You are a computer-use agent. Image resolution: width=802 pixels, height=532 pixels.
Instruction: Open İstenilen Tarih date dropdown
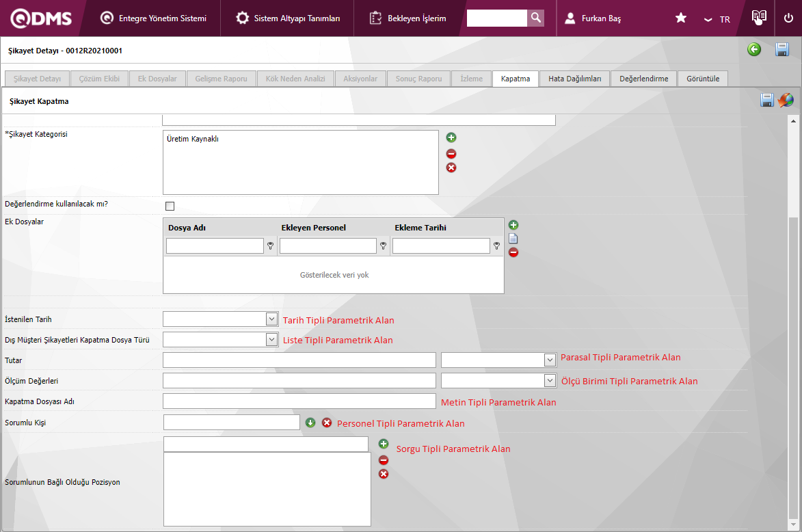click(x=271, y=319)
